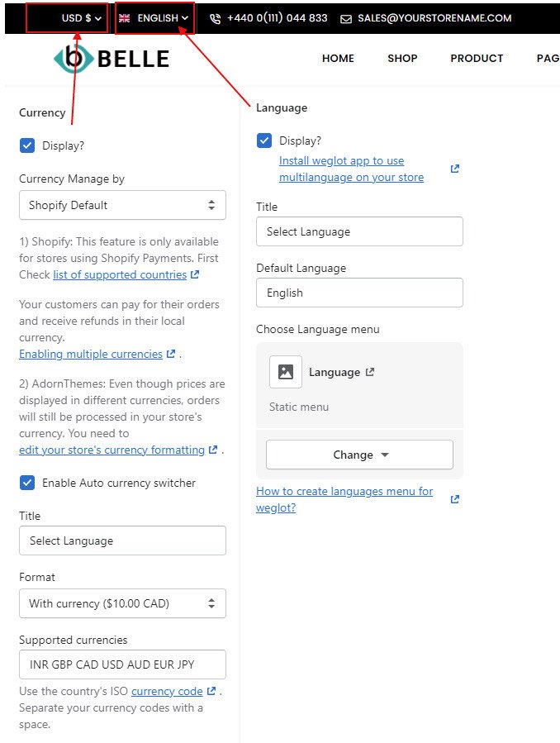This screenshot has width=560, height=743.
Task: Open the currency Format dropdown
Action: click(122, 603)
